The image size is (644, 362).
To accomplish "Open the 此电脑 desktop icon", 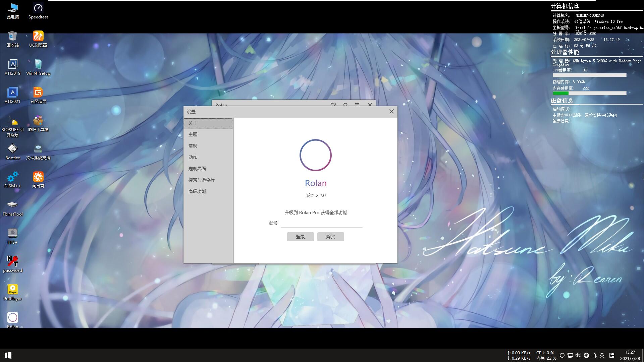I will coord(13,11).
